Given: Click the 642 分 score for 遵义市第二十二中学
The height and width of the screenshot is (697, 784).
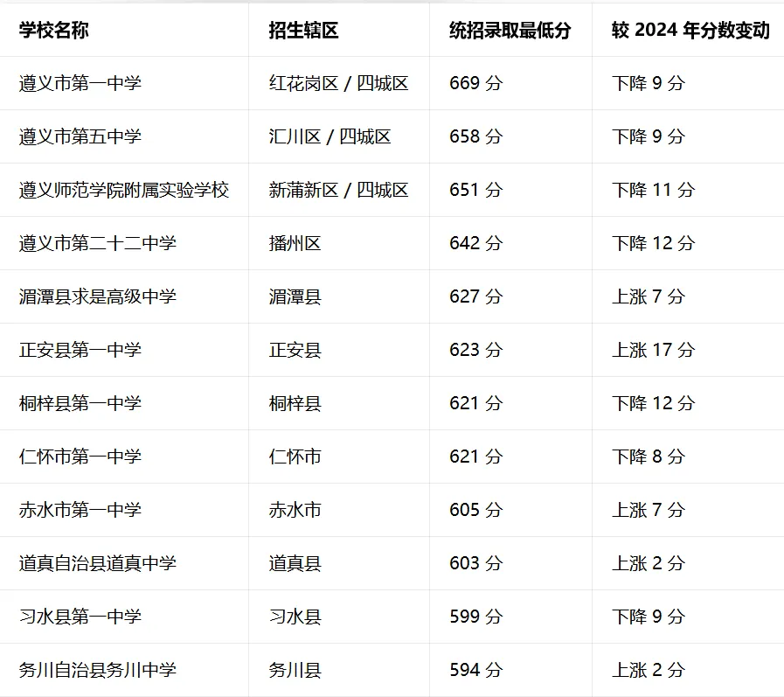Looking at the screenshot, I should [x=473, y=243].
